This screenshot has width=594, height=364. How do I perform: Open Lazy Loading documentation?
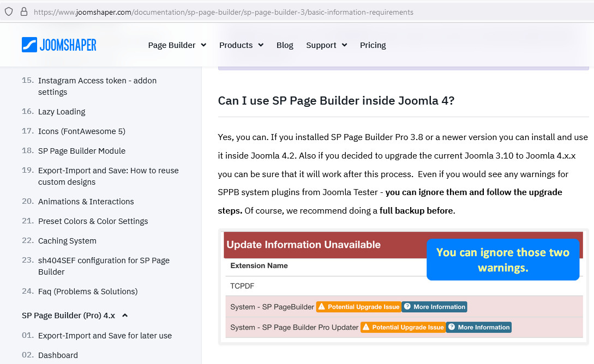pyautogui.click(x=62, y=112)
